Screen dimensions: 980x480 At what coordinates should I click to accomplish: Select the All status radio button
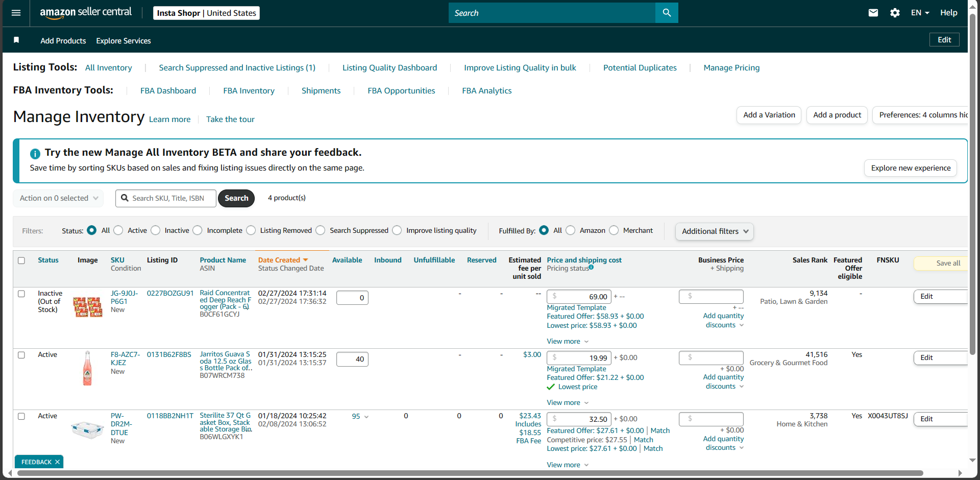tap(92, 230)
